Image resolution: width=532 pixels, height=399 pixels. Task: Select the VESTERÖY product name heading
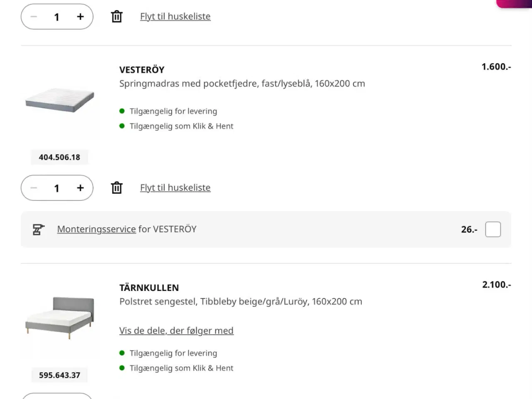click(142, 69)
